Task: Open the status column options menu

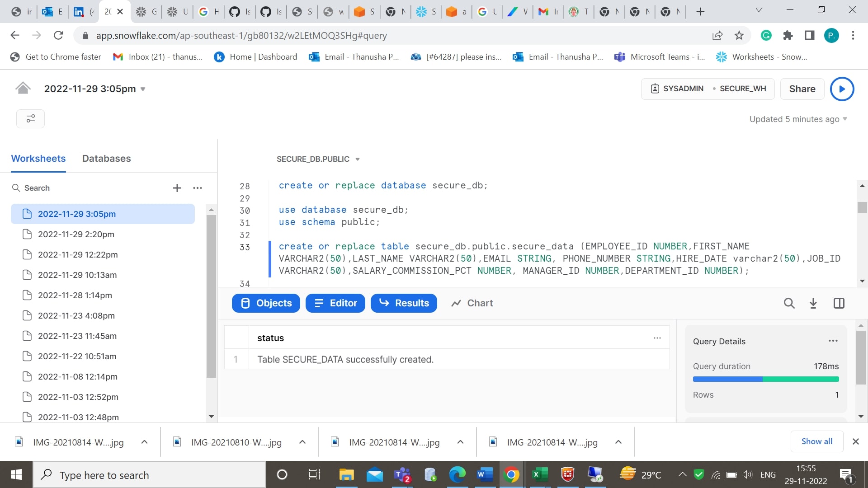Action: click(x=657, y=338)
